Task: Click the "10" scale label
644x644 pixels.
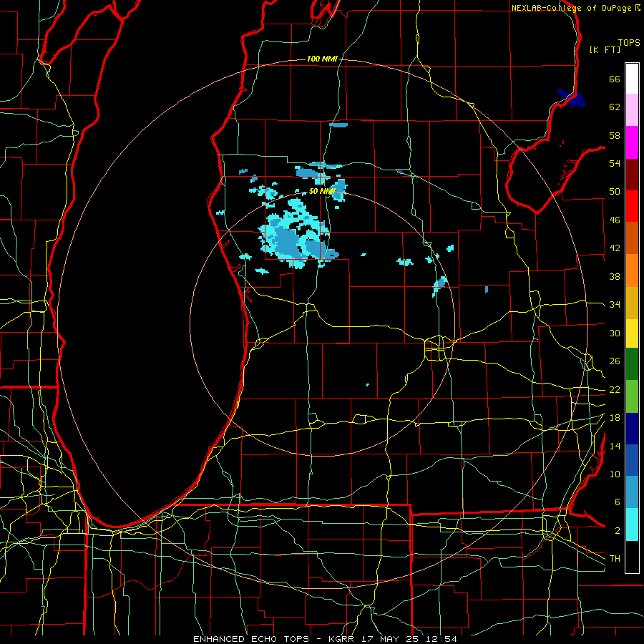Action: (615, 474)
